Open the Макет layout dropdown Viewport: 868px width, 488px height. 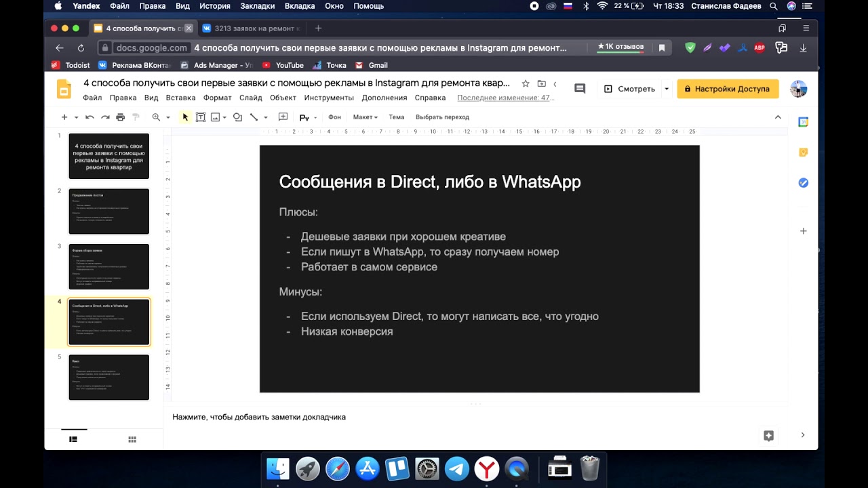tap(365, 117)
